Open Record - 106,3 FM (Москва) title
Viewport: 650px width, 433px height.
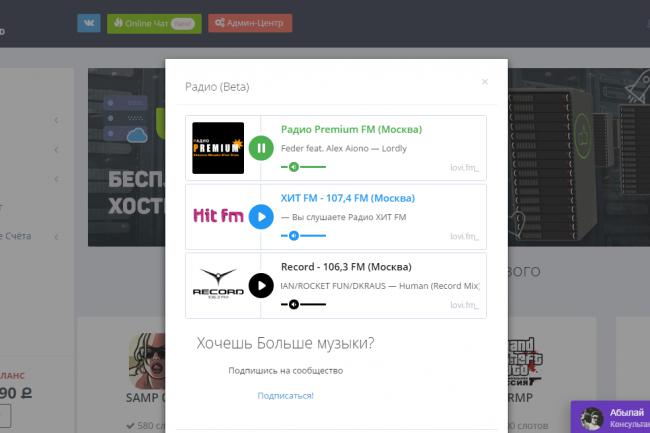346,267
